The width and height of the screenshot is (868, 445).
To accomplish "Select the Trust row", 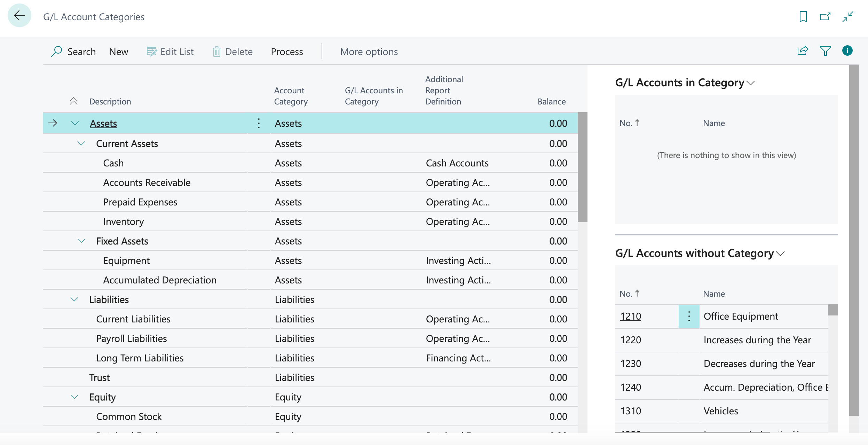I will (x=310, y=377).
